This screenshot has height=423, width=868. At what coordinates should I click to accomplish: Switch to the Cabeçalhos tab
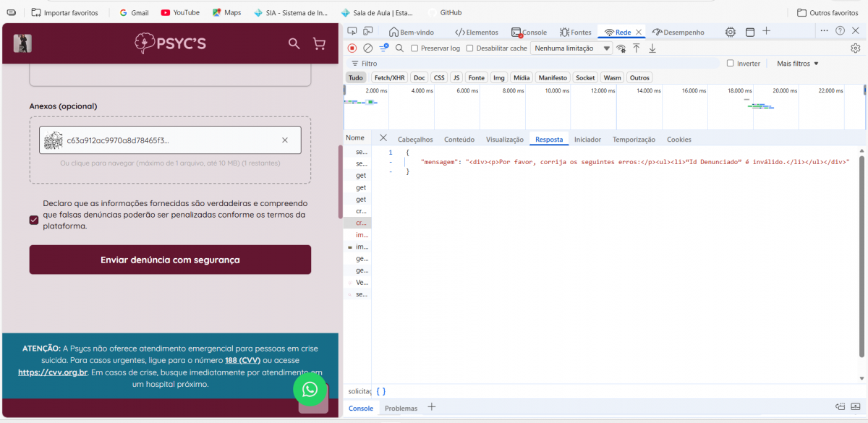pos(415,140)
